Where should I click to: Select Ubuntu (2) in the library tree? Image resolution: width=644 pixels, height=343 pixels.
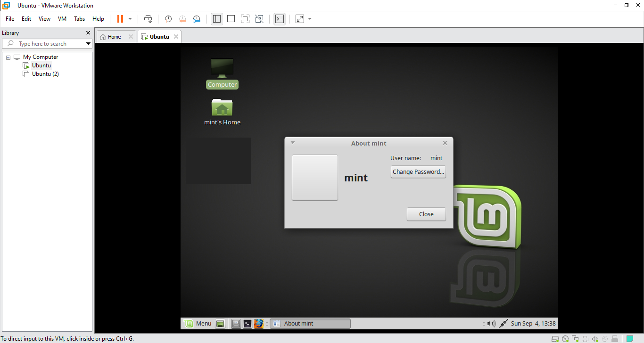pyautogui.click(x=45, y=74)
